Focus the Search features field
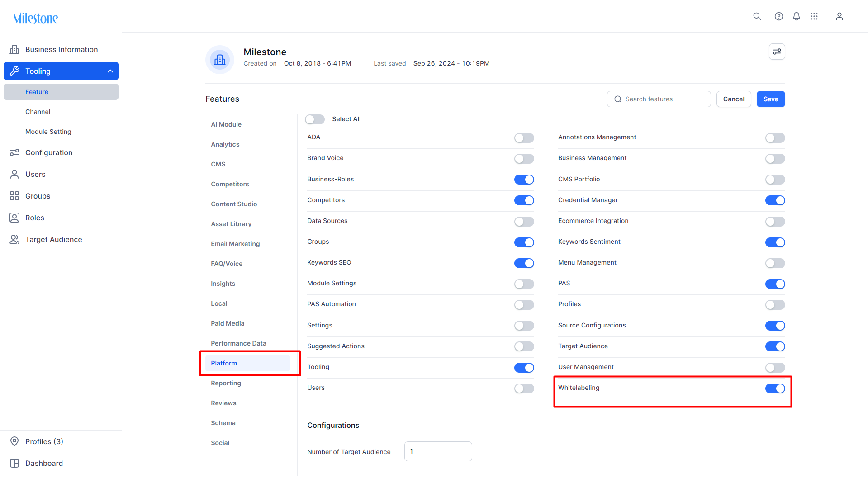868x488 pixels. [659, 99]
